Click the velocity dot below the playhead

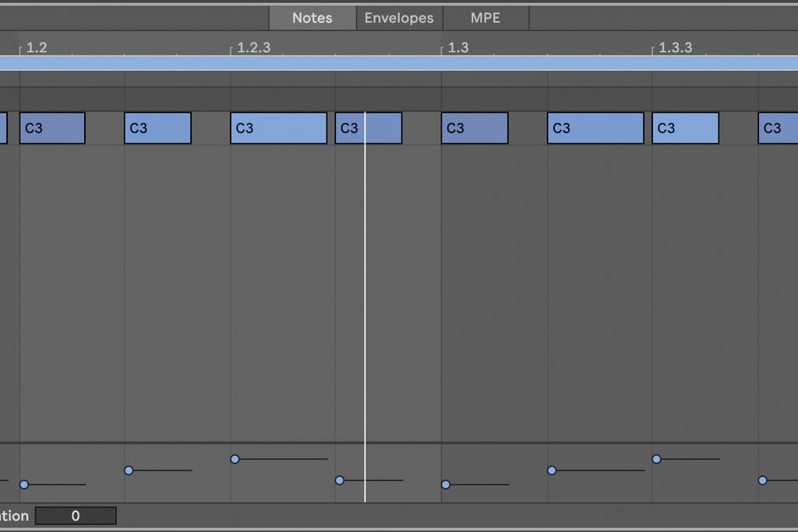click(339, 481)
